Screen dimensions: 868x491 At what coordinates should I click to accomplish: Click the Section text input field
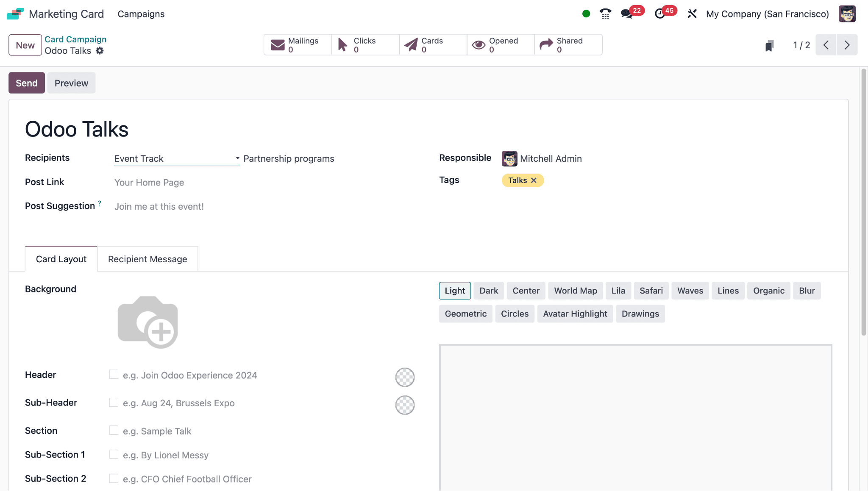click(269, 431)
